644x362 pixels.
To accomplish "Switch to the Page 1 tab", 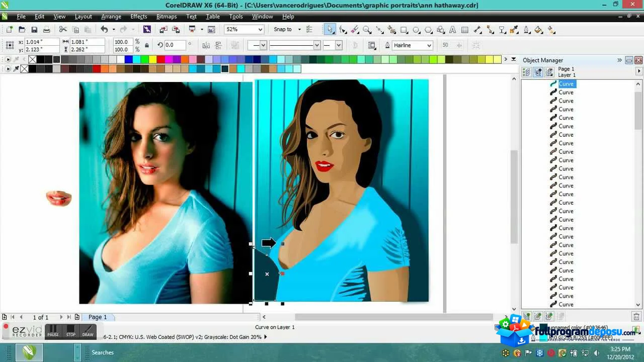I will click(98, 317).
